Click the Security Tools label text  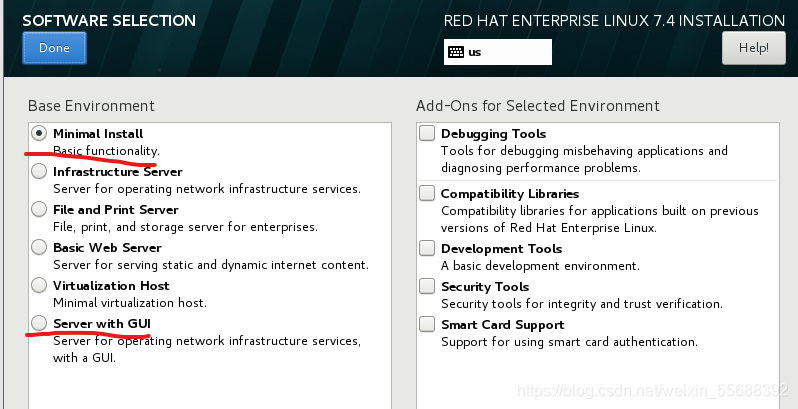[x=485, y=287]
